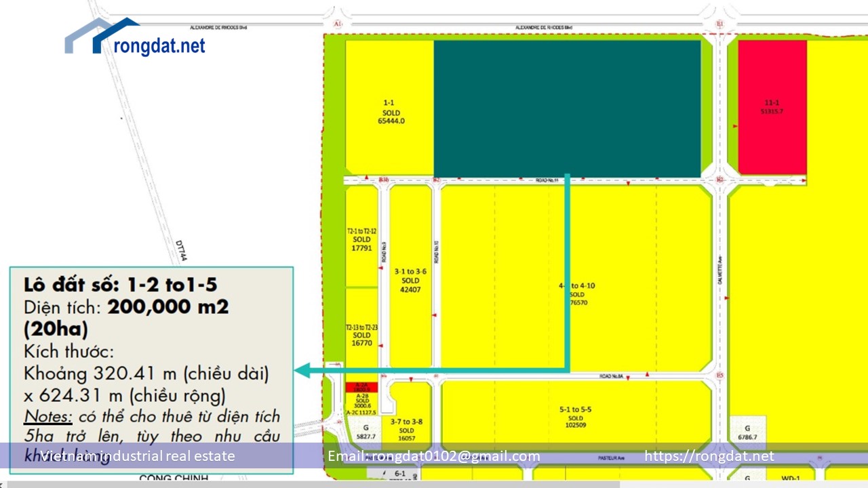Click the 'Vietnam industrial real estate' caption
Image resolution: width=868 pixels, height=488 pixels.
pos(138,456)
